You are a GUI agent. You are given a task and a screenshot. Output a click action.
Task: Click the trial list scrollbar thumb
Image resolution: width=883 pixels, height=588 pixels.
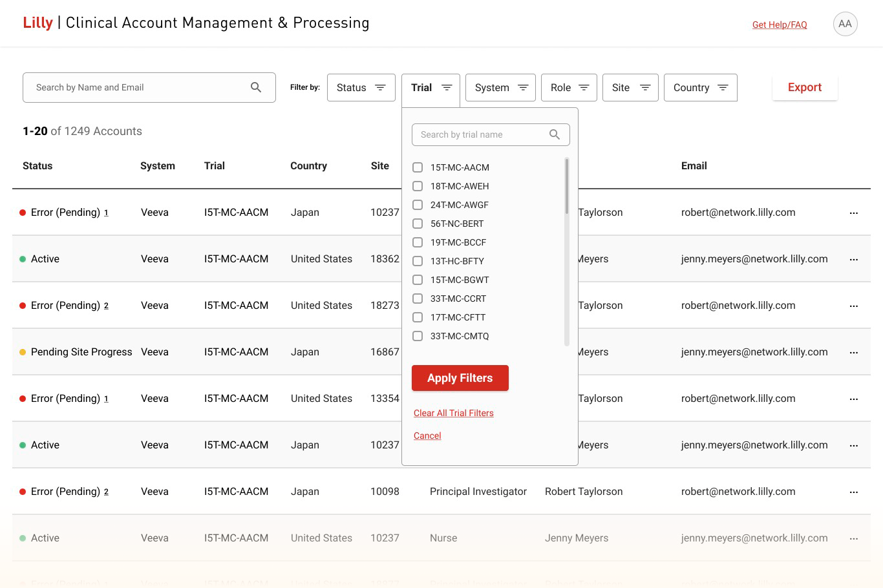[x=567, y=186]
